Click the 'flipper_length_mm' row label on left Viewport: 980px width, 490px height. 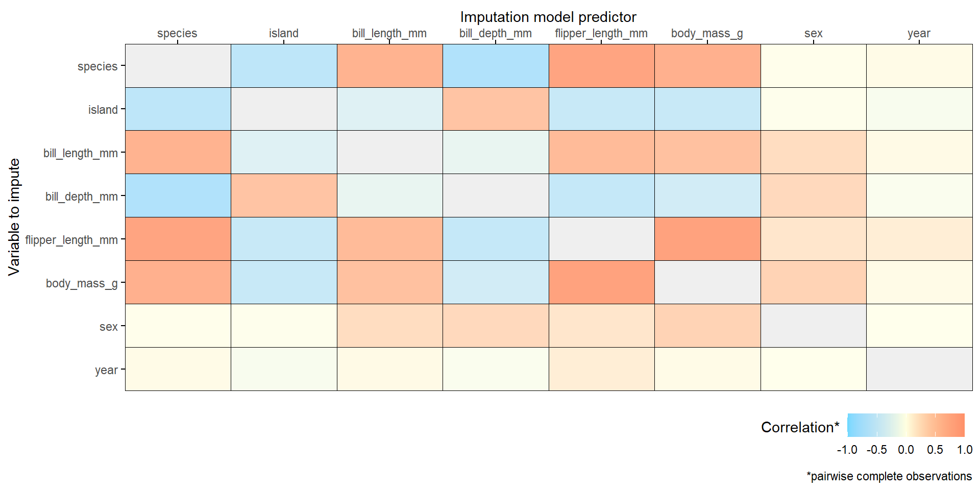[x=71, y=240]
